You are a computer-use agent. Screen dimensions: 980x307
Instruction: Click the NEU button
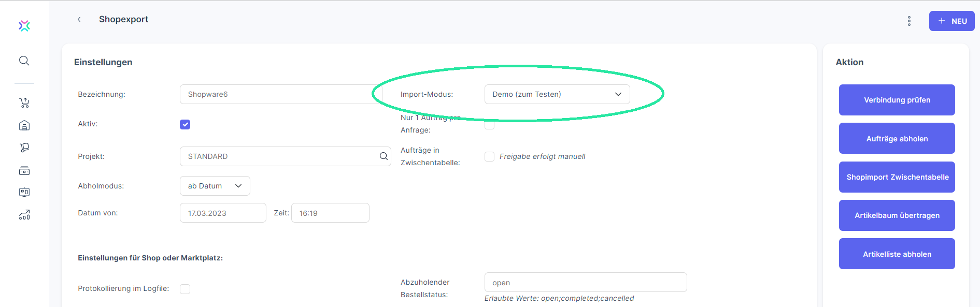[x=951, y=21]
